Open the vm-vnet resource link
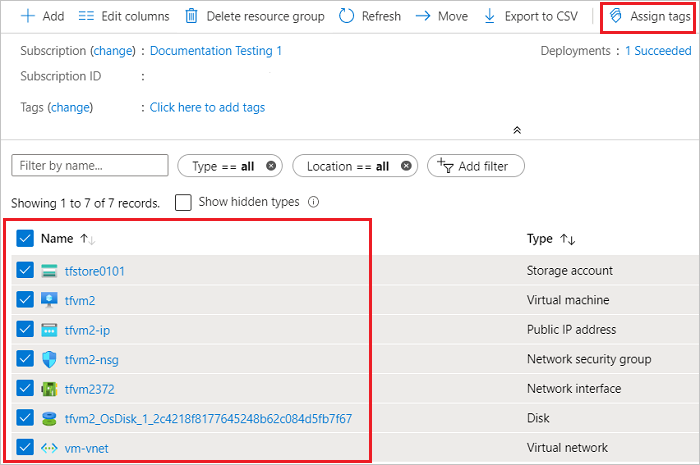700x465 pixels. (x=87, y=448)
